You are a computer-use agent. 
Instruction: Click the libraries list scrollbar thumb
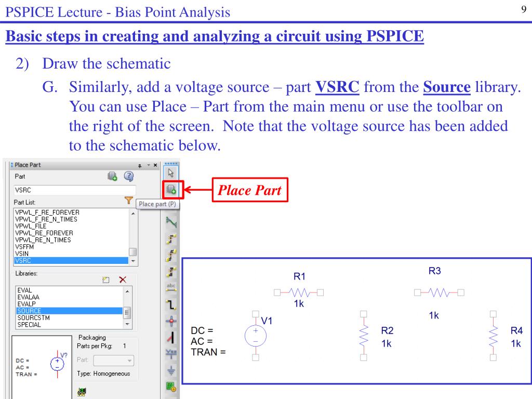point(127,312)
